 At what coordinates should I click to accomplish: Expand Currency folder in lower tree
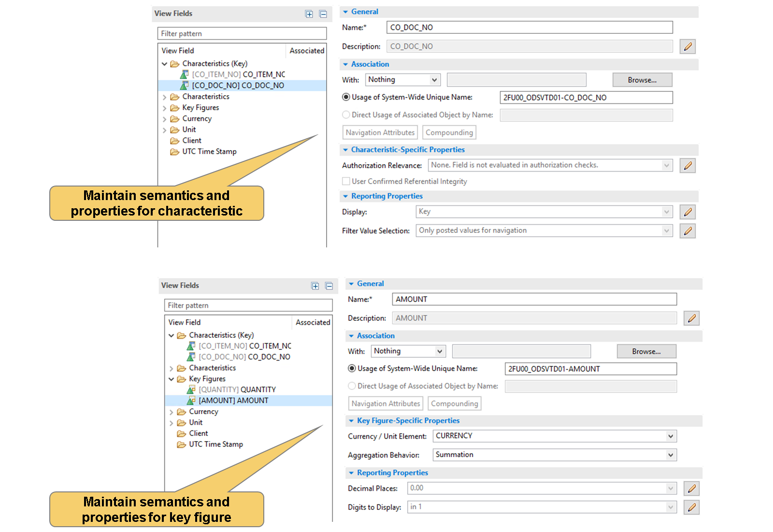click(x=171, y=412)
